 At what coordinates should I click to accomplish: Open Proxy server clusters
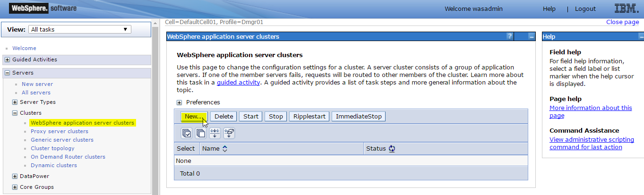60,131
